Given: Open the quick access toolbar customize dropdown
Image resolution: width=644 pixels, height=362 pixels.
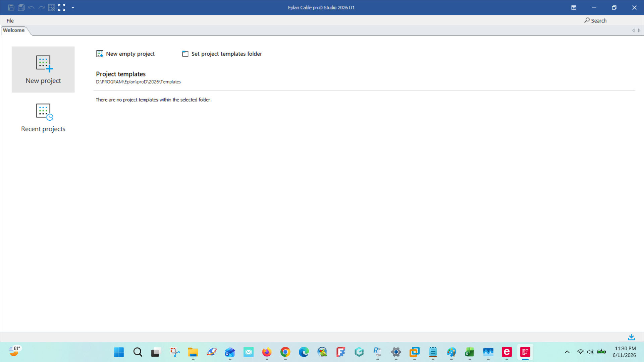Looking at the screenshot, I should point(73,7).
